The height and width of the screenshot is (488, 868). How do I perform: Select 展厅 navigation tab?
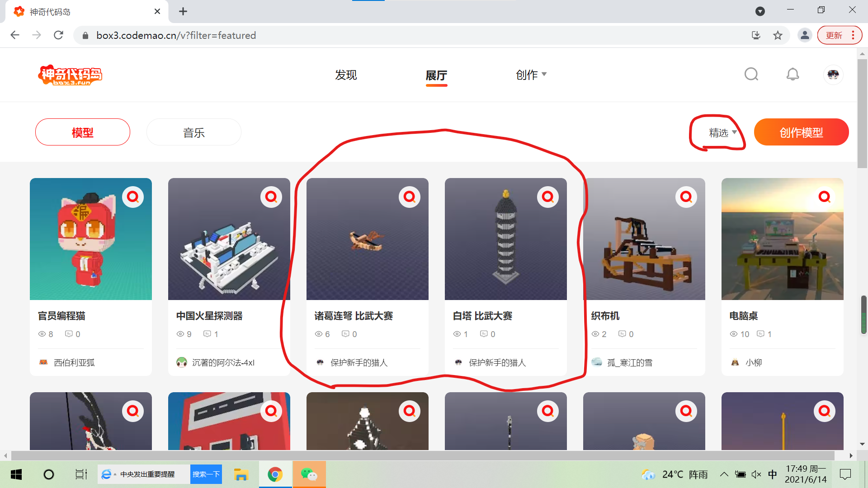(x=436, y=75)
